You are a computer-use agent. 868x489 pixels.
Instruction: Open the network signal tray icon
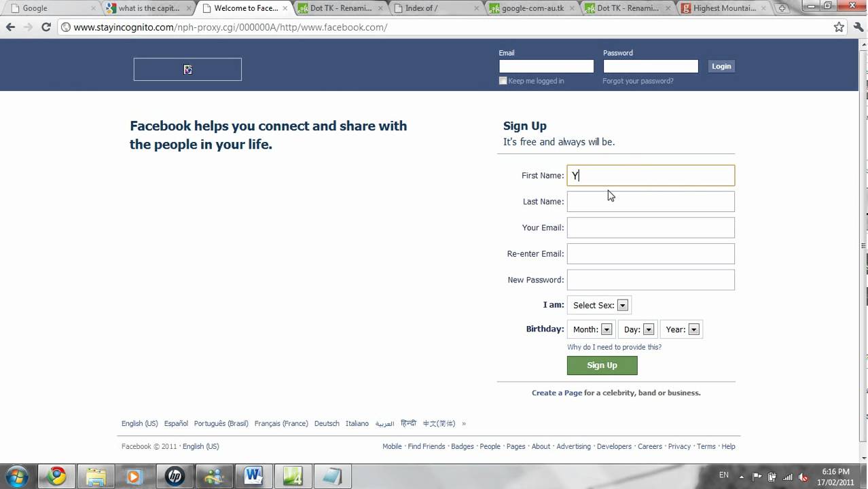786,476
